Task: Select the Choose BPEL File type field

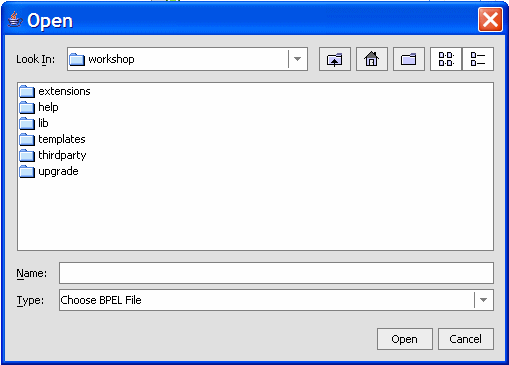Action: pyautogui.click(x=276, y=300)
